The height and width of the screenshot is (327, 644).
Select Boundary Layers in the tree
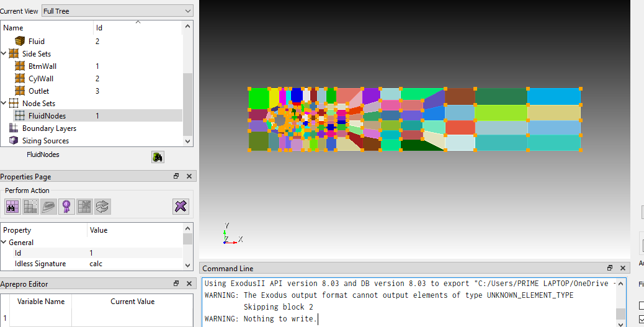click(49, 128)
